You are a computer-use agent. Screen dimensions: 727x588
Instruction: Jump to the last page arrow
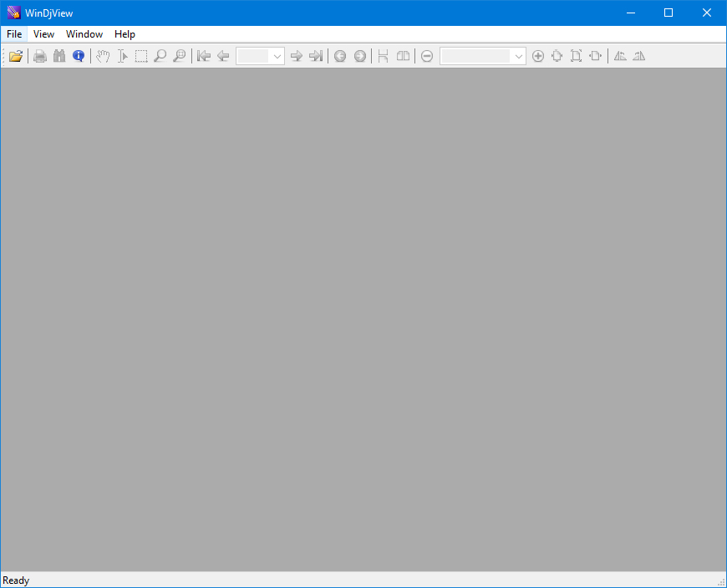click(x=316, y=56)
